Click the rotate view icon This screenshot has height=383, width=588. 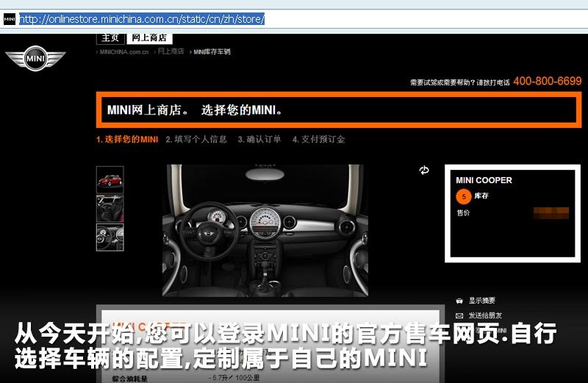pos(424,171)
